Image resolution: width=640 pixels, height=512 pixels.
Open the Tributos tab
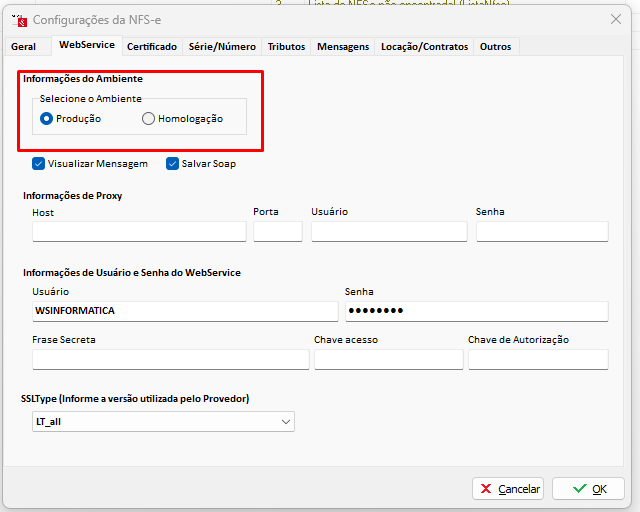(x=286, y=47)
